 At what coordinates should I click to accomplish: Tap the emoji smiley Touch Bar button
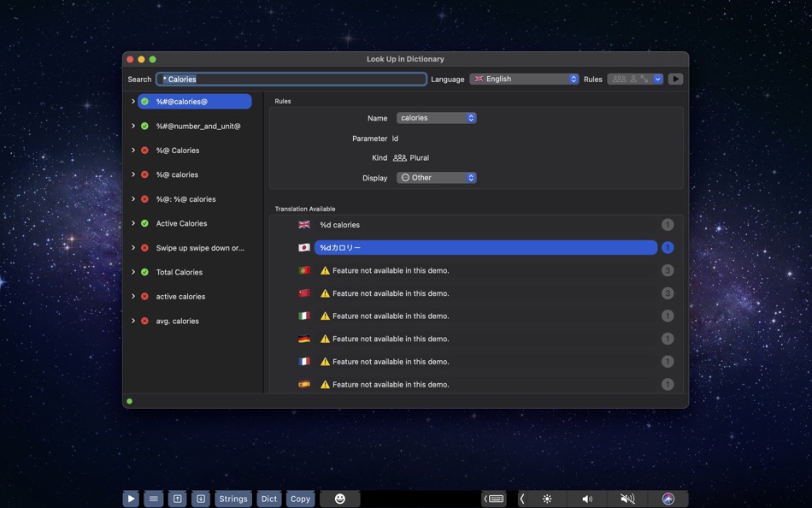click(339, 499)
